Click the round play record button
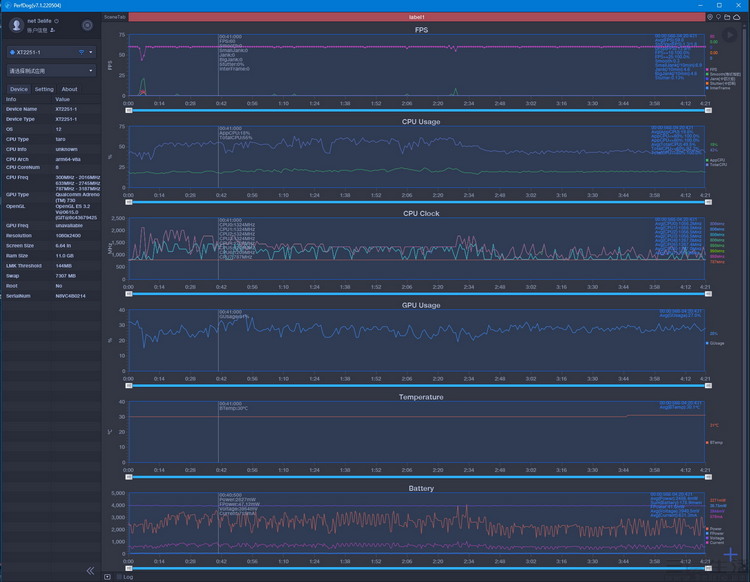750x582 pixels. pyautogui.click(x=729, y=35)
